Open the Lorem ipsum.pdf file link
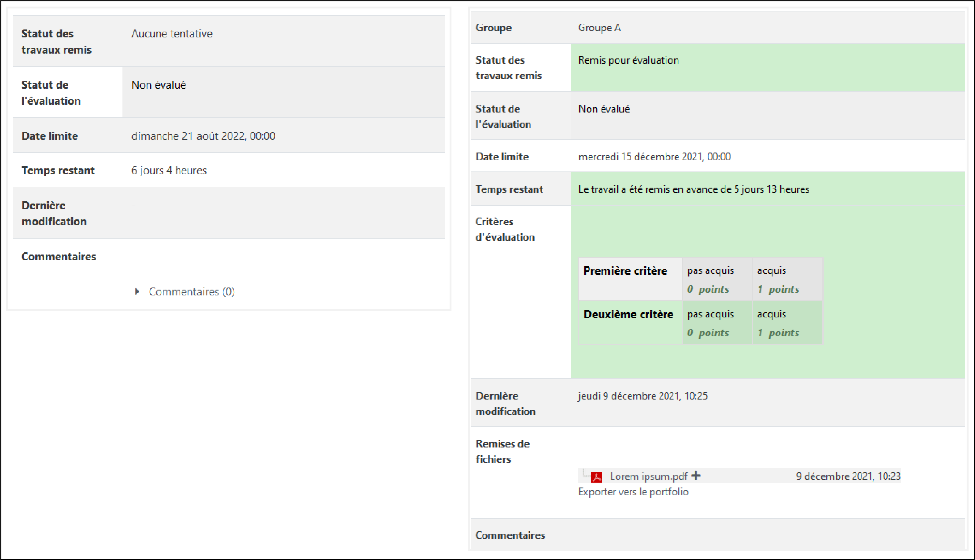The height and width of the screenshot is (560, 975). pyautogui.click(x=649, y=476)
